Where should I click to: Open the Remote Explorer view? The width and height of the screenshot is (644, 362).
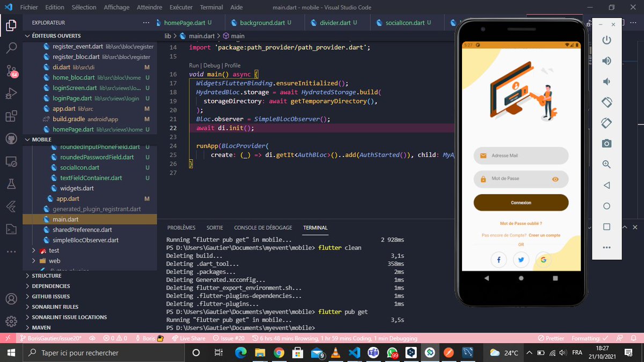[11, 161]
